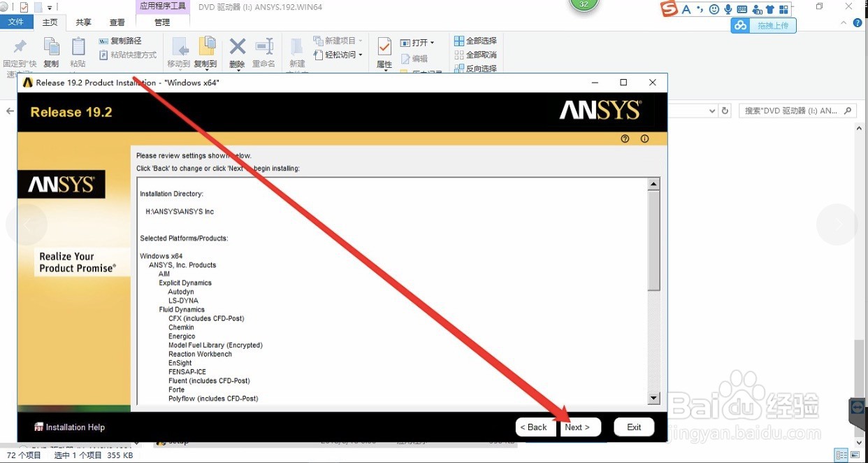This screenshot has height=463, width=868.
Task: Click the Quick Access toolbar customize arrow
Action: click(x=50, y=8)
